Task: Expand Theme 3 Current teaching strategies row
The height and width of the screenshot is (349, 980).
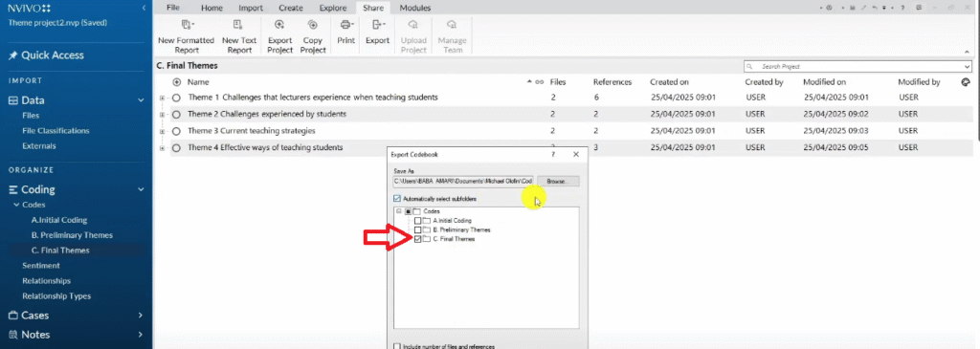Action: (x=163, y=131)
